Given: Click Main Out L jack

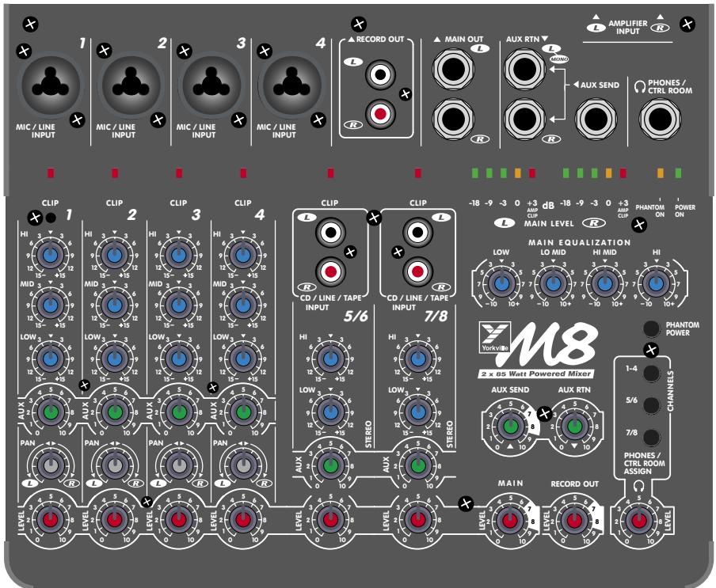Looking at the screenshot, I should (453, 69).
